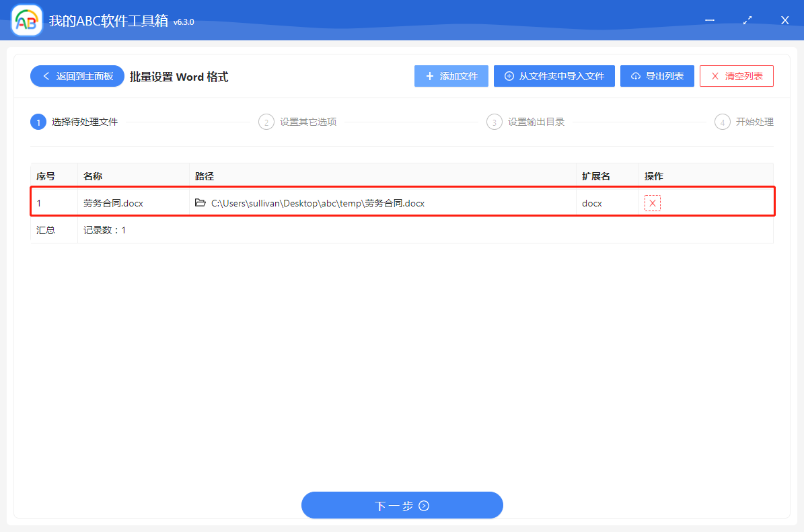Viewport: 804px width, 532px height.
Task: Click the arrow icon inside 下一步 button
Action: point(424,505)
